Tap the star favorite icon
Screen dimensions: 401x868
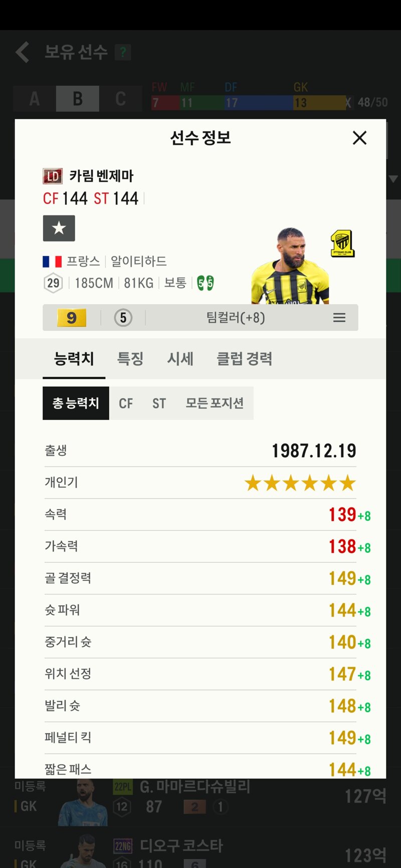coord(59,228)
